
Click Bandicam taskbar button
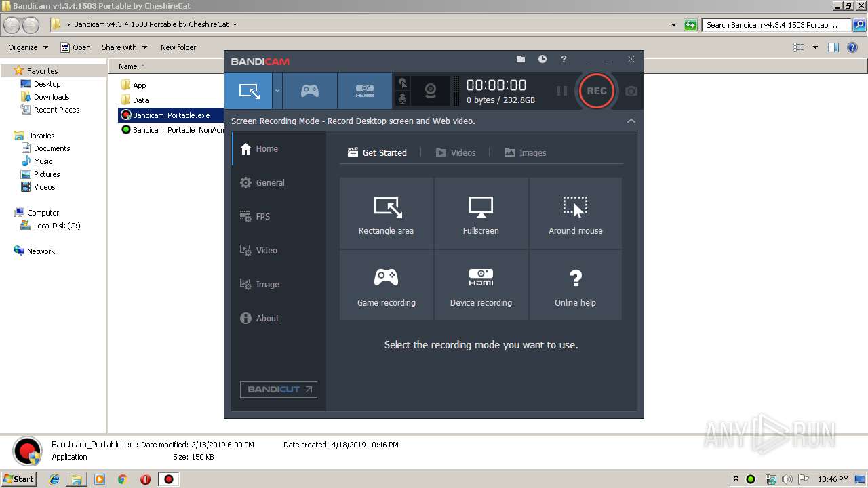169,479
